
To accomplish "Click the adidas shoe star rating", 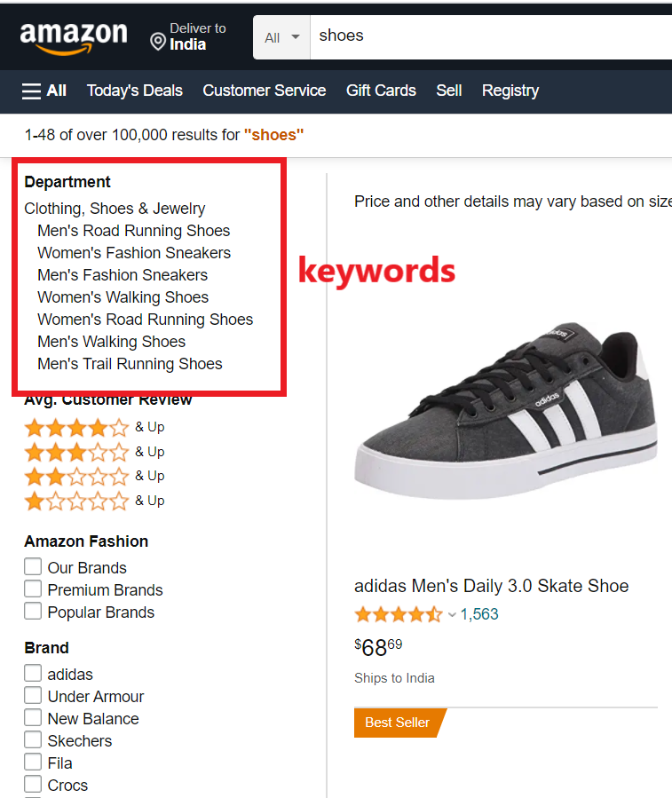I will 398,614.
